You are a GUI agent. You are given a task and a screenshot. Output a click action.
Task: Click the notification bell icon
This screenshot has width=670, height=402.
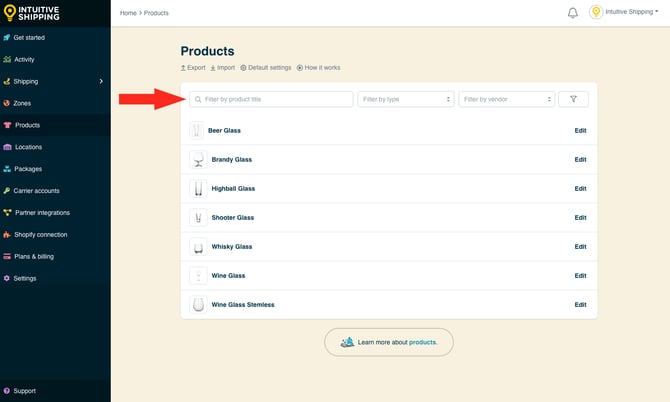point(573,13)
